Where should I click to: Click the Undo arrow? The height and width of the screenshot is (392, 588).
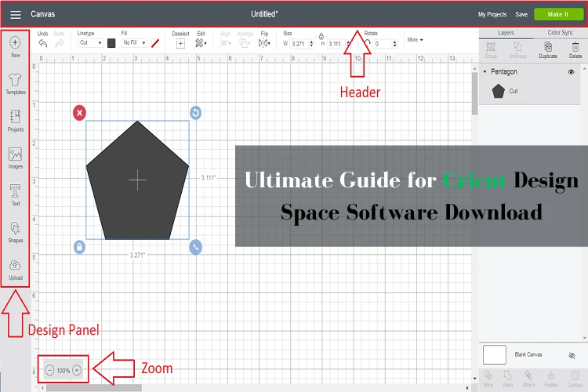click(x=42, y=43)
